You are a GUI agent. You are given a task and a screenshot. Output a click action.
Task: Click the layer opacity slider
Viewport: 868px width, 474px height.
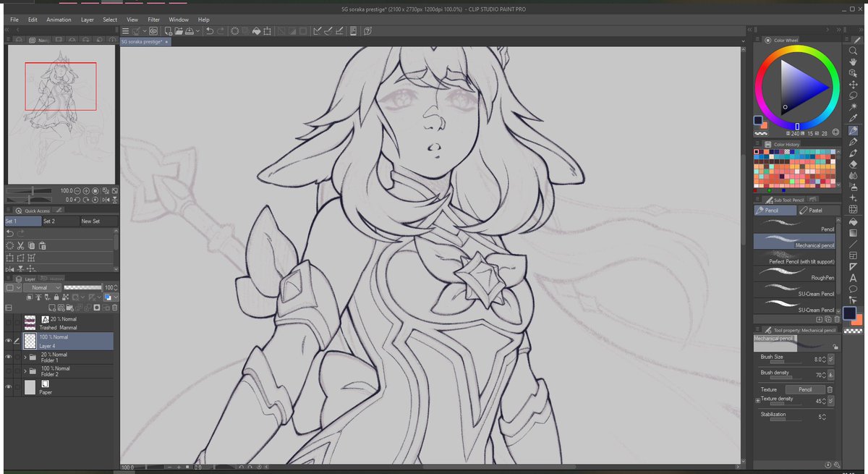coord(83,287)
